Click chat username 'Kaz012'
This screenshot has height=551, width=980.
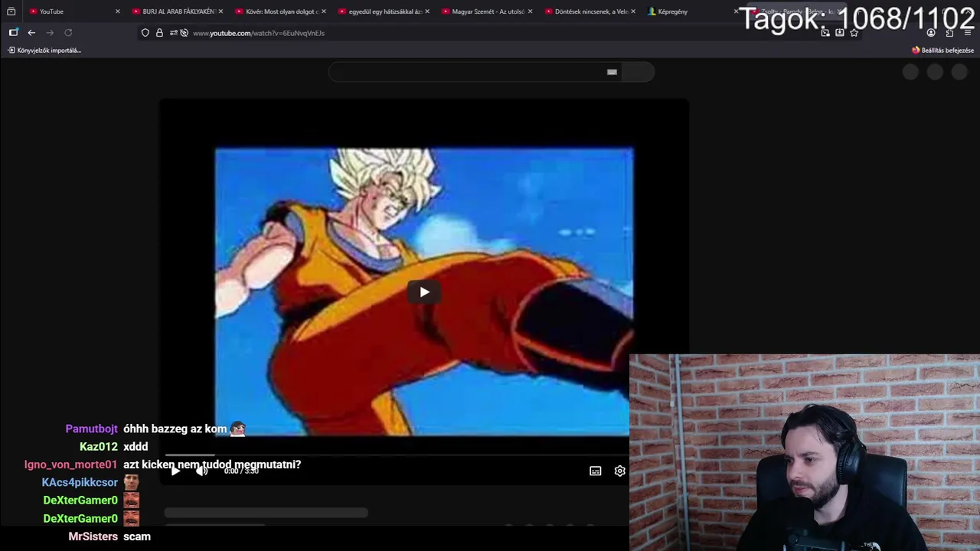[x=99, y=447]
